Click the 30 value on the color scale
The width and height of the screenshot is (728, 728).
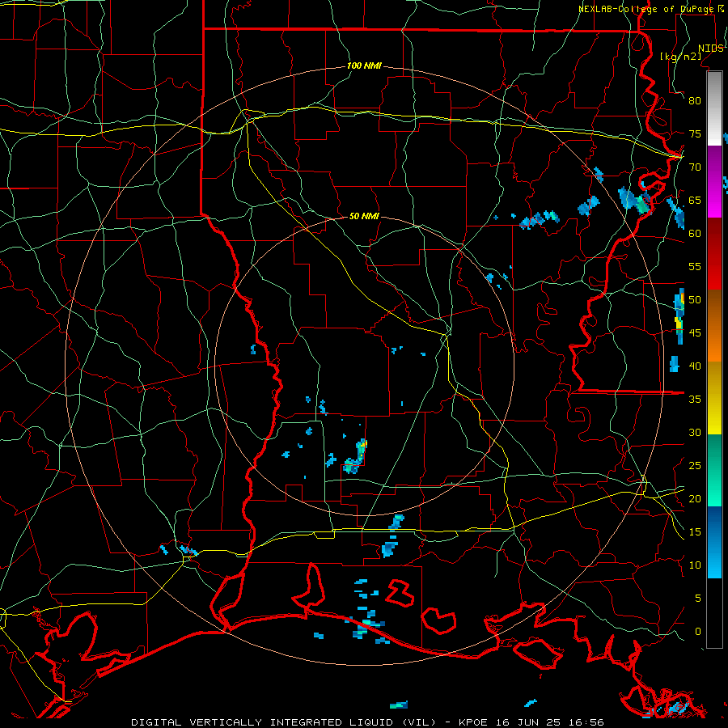click(695, 433)
